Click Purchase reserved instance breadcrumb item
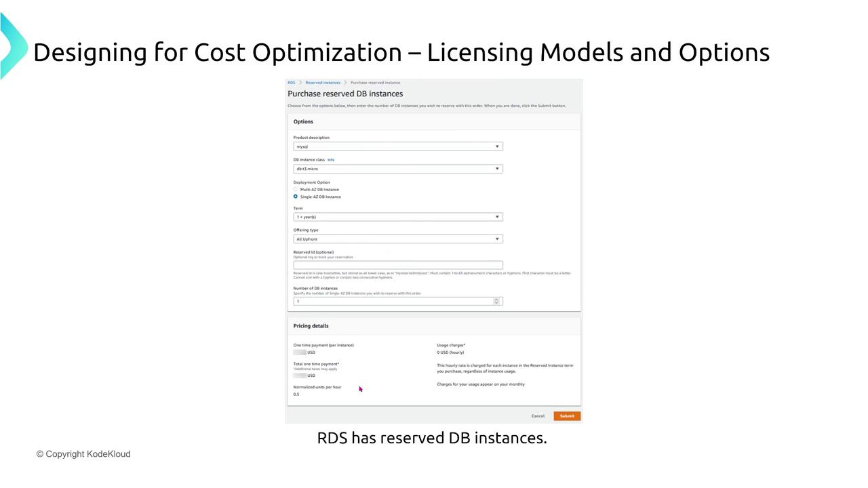Viewport: 868px width, 488px height. (375, 83)
